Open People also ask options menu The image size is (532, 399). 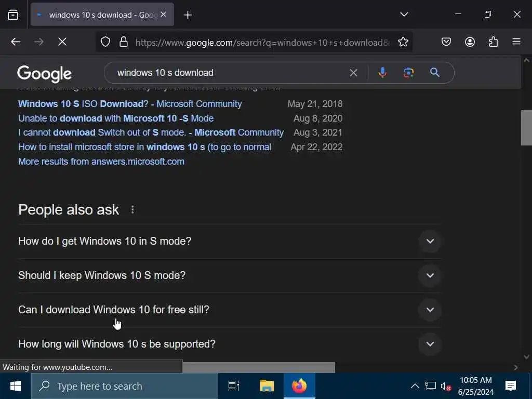[x=132, y=210]
